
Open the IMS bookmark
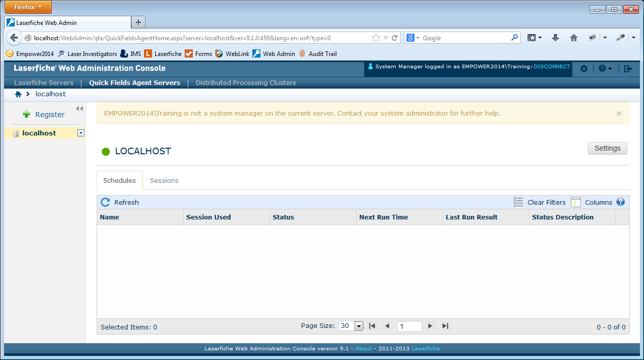(x=131, y=53)
